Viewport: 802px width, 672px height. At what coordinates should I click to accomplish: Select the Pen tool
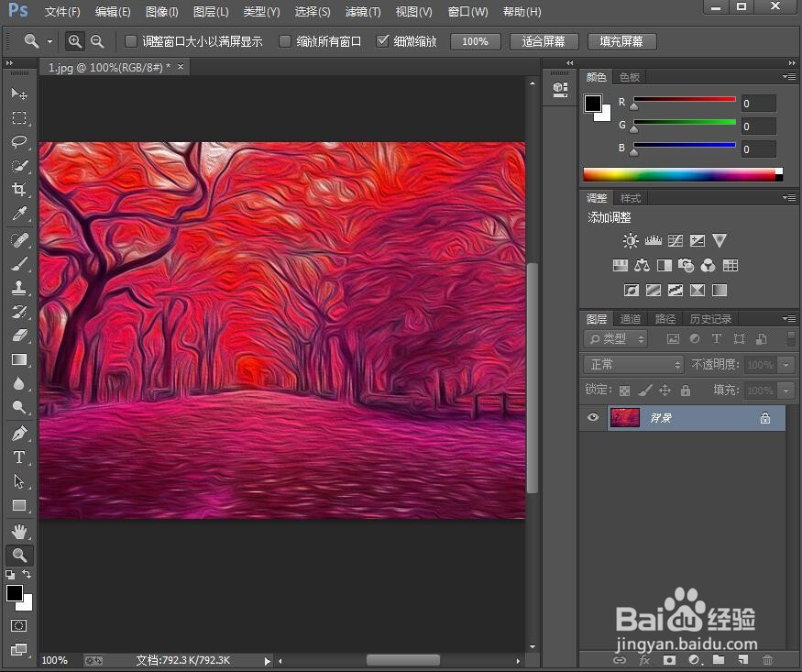pyautogui.click(x=19, y=434)
